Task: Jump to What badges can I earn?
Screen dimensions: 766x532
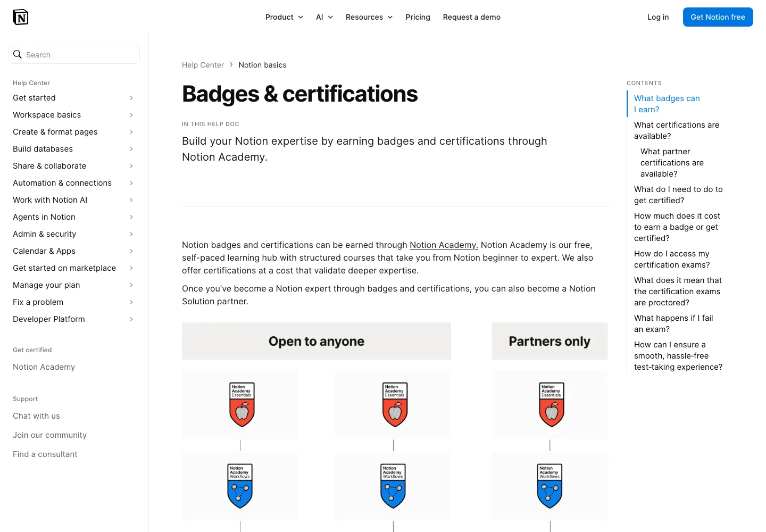Action: 667,104
